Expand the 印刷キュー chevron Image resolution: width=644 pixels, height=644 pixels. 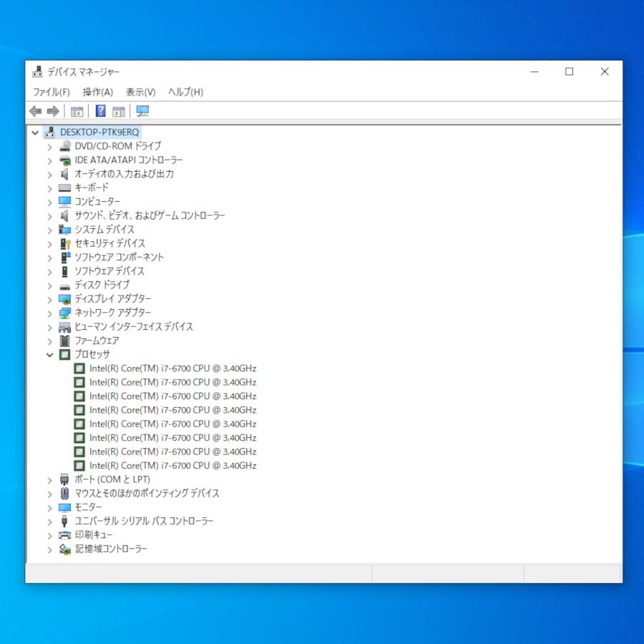click(49, 535)
